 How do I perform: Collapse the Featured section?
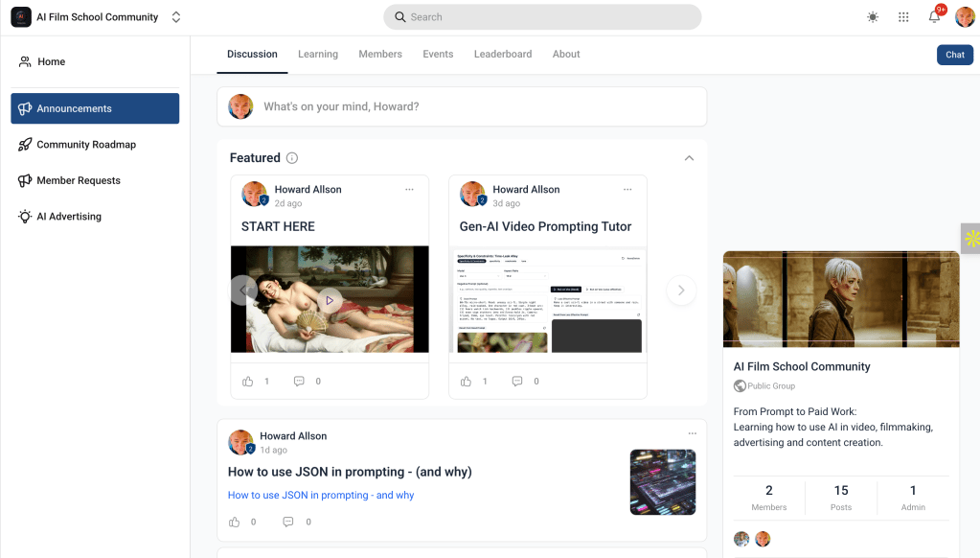click(689, 158)
